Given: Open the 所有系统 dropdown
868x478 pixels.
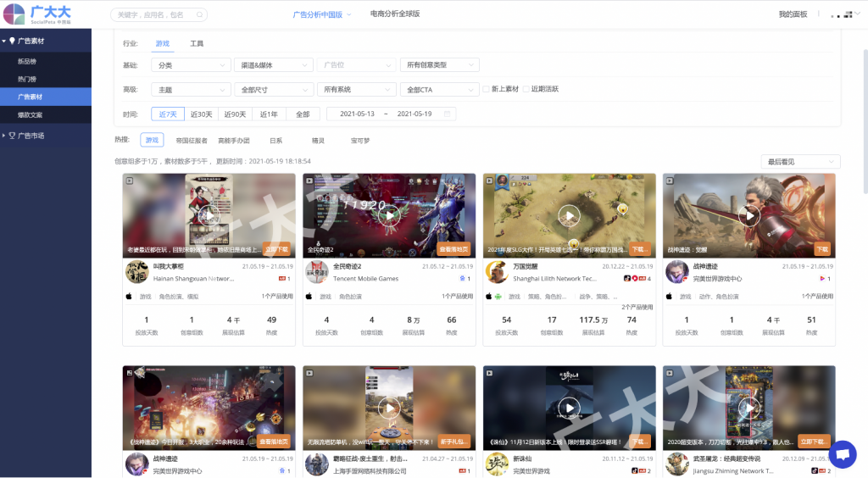Looking at the screenshot, I should (x=357, y=90).
